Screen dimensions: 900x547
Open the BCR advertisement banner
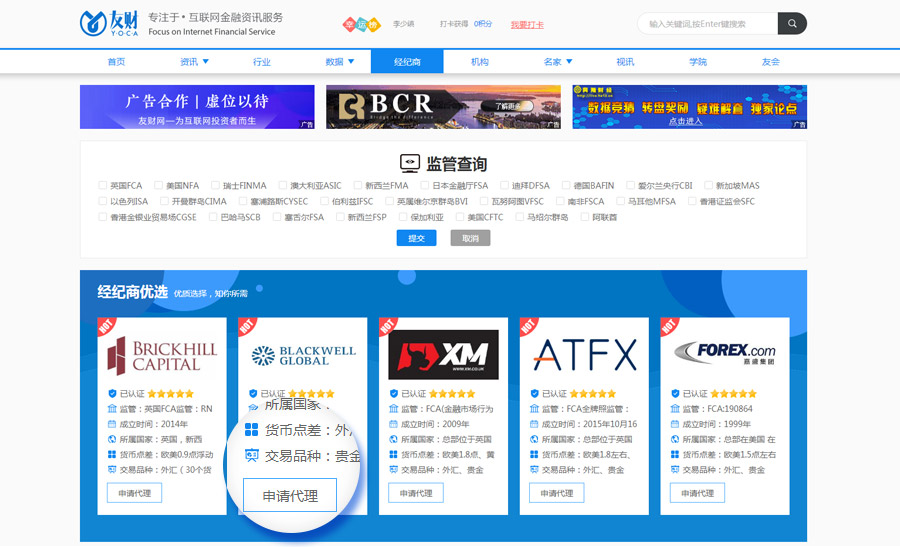click(x=443, y=107)
